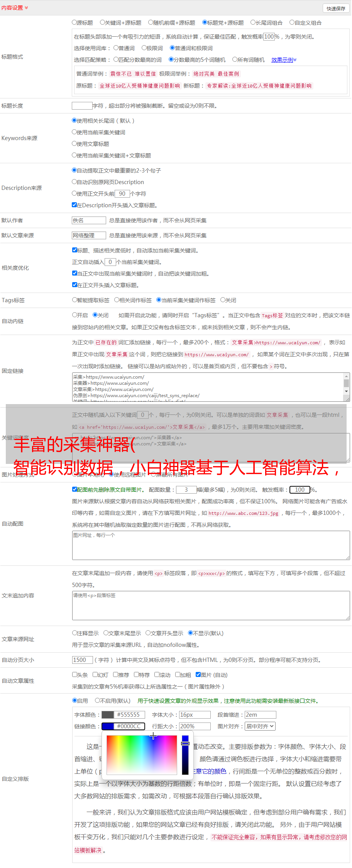Click the 默认文章来源 input field

(89, 235)
